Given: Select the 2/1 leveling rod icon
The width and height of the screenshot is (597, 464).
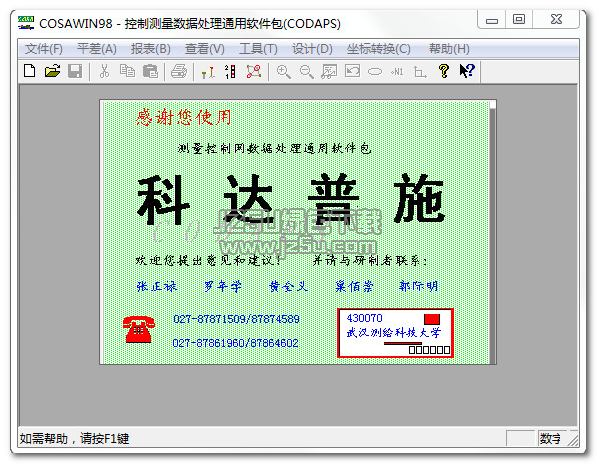Looking at the screenshot, I should (x=230, y=71).
